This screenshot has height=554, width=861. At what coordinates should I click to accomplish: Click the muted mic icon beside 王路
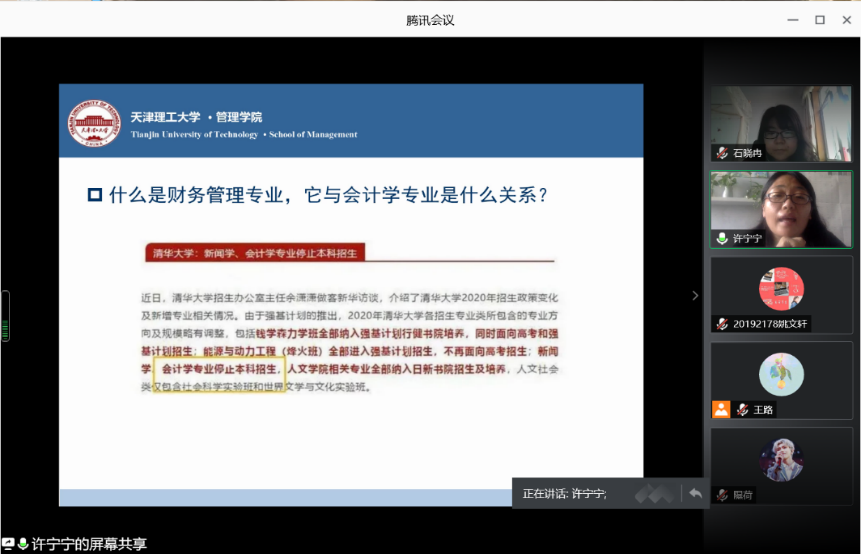click(x=742, y=410)
